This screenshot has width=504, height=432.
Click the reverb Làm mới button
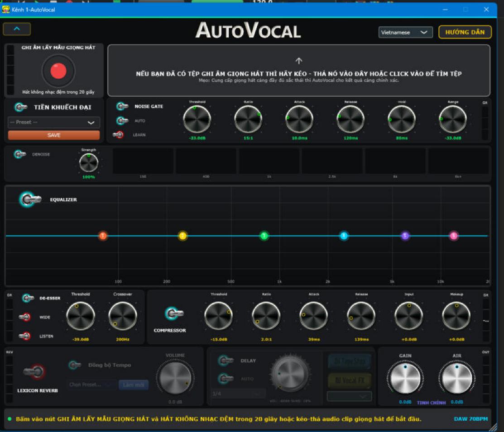pyautogui.click(x=134, y=385)
